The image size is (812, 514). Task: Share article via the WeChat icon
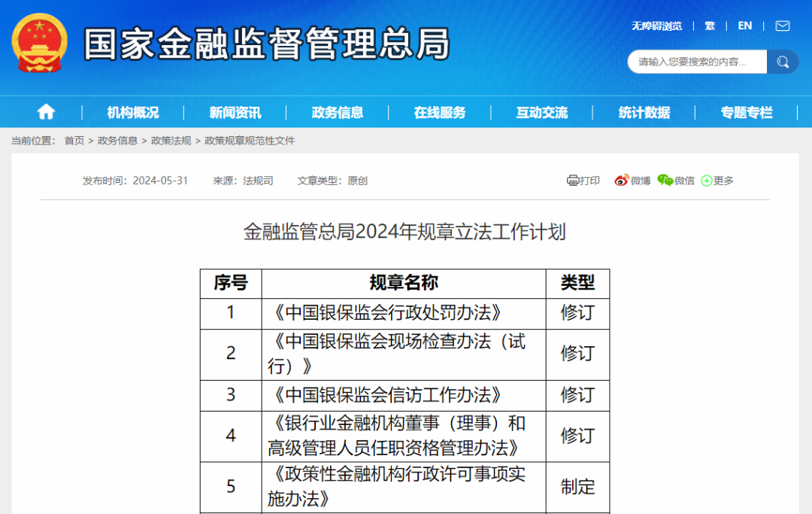tap(665, 181)
